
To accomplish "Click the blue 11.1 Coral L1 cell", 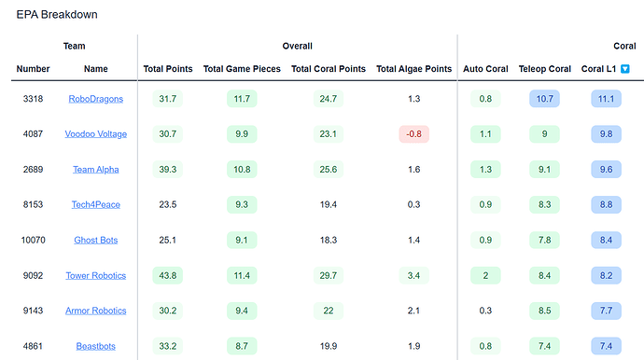I will [606, 99].
